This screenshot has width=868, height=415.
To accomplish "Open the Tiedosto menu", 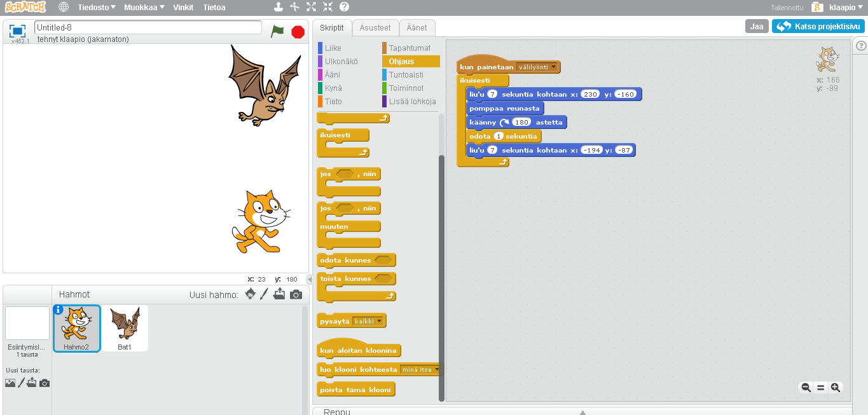I will pyautogui.click(x=96, y=8).
